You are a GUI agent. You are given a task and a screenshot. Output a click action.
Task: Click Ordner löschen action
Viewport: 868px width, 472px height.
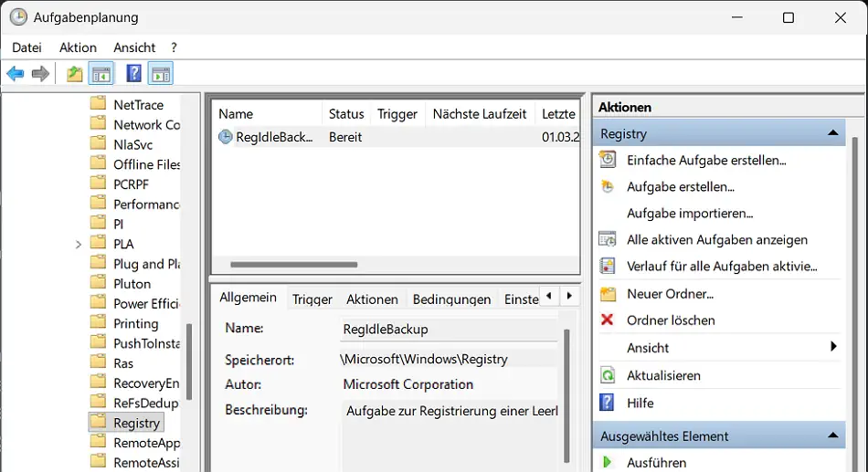tap(671, 320)
